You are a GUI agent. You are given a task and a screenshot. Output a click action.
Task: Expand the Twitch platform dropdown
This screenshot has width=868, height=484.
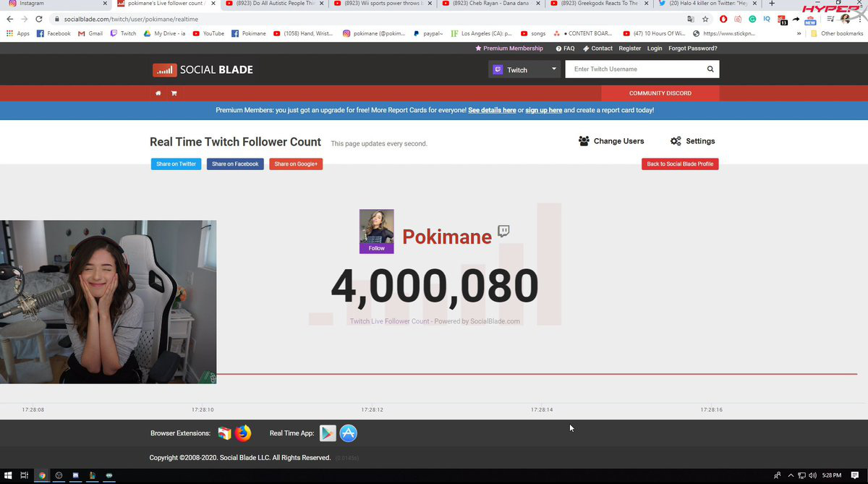(524, 69)
